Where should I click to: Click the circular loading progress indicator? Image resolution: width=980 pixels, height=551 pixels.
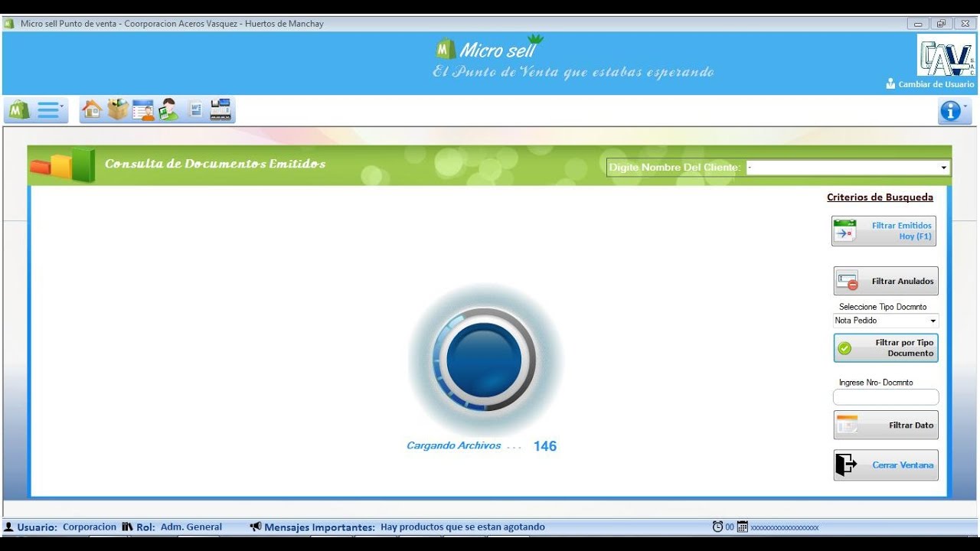pos(485,360)
